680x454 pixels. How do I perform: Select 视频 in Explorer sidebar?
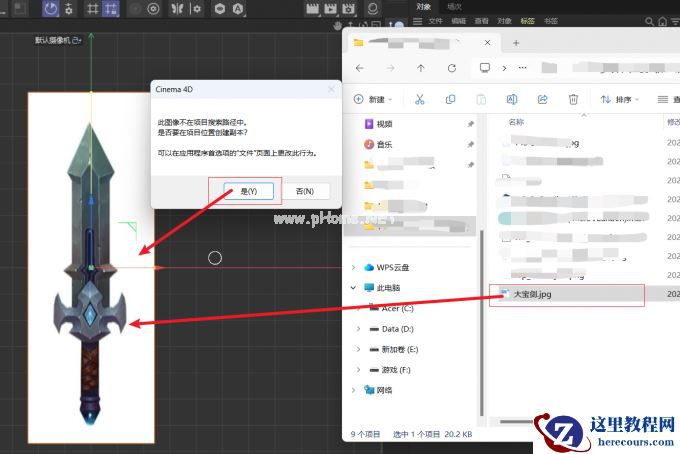coord(384,124)
